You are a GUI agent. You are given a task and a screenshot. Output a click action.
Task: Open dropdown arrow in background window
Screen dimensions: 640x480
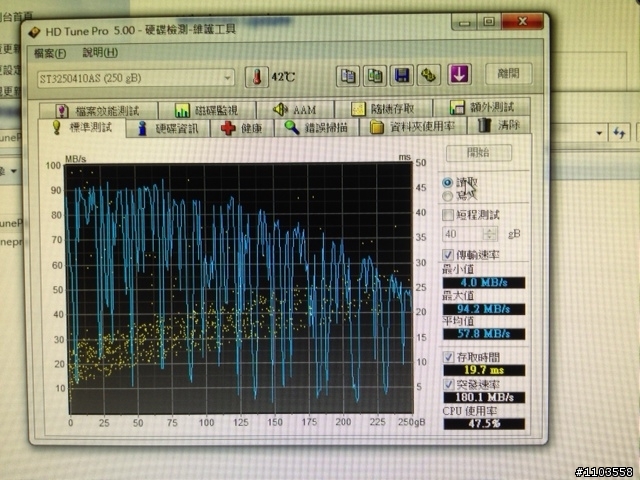click(599, 133)
